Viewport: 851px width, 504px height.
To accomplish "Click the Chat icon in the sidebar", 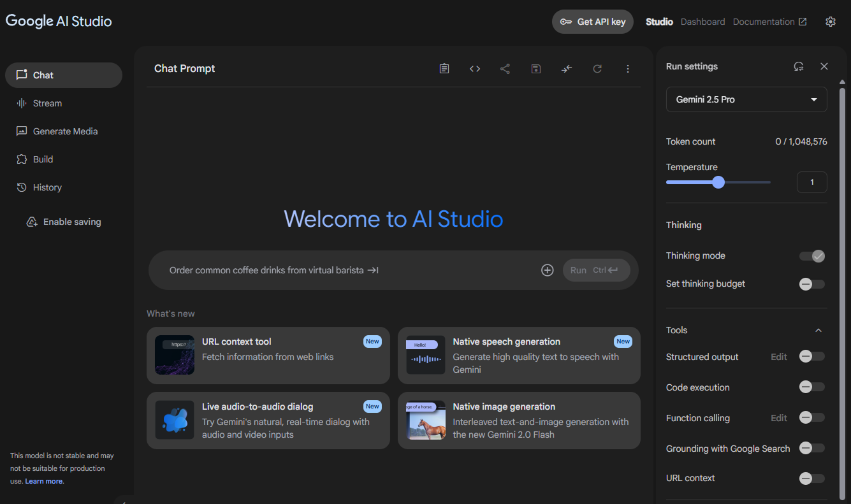I will [22, 75].
